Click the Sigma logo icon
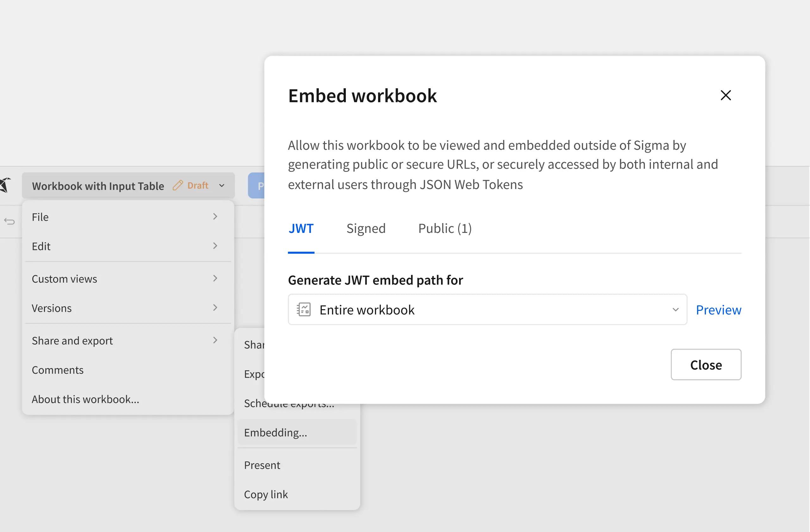 (5, 185)
